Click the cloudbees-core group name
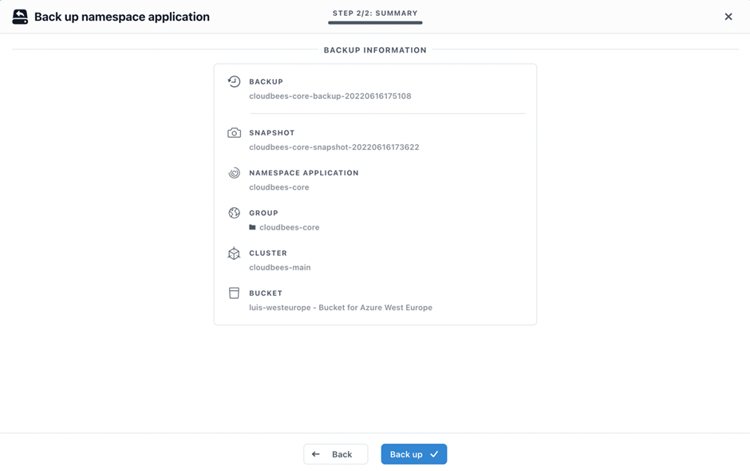This screenshot has width=750, height=471. [289, 228]
